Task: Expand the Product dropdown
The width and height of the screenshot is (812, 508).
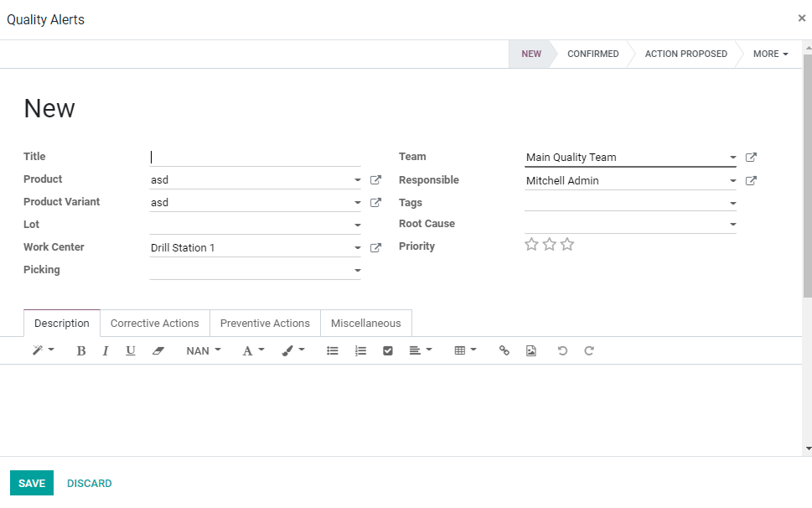Action: click(x=357, y=180)
